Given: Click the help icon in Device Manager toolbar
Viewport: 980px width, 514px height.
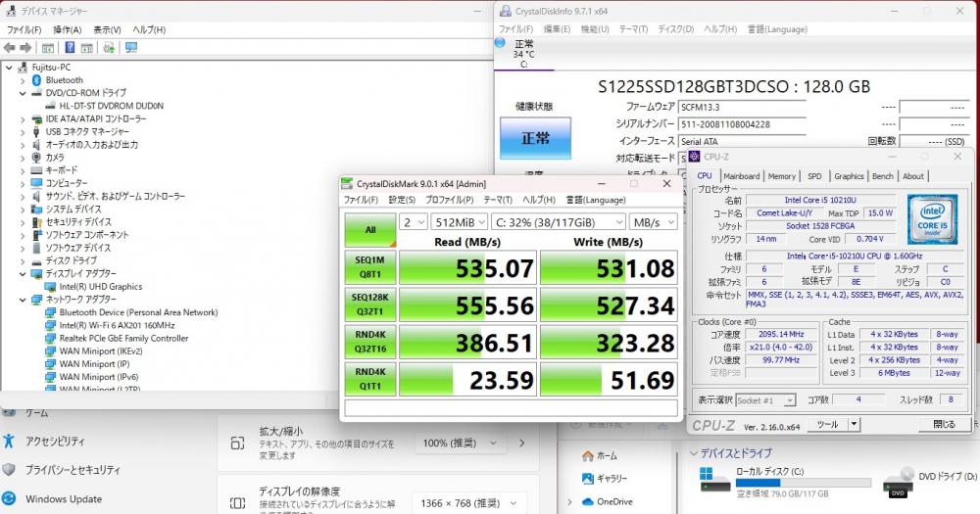Looking at the screenshot, I should click(x=70, y=47).
